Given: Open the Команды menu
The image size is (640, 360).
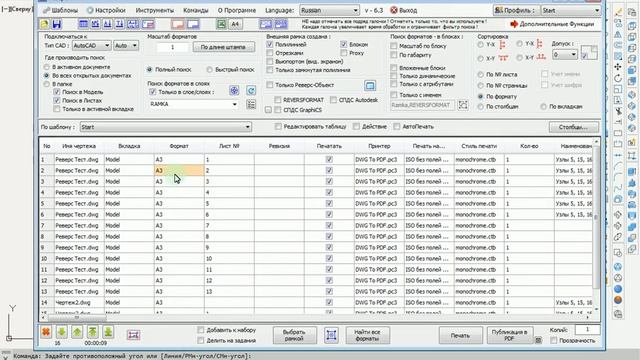Looking at the screenshot, I should pos(196,10).
